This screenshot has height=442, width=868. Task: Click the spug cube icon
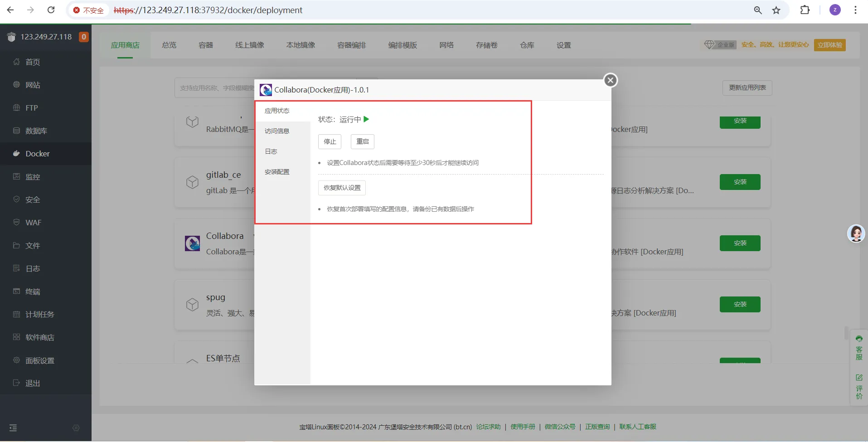[192, 305]
